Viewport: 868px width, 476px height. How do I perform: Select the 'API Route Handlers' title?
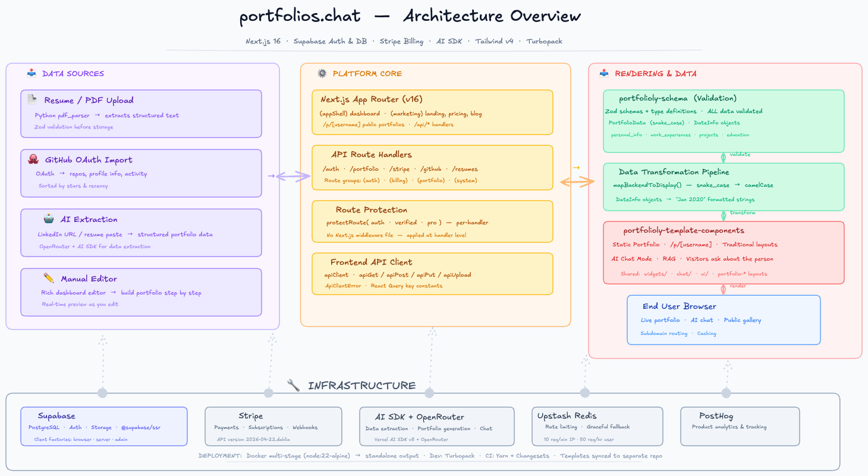(x=372, y=155)
